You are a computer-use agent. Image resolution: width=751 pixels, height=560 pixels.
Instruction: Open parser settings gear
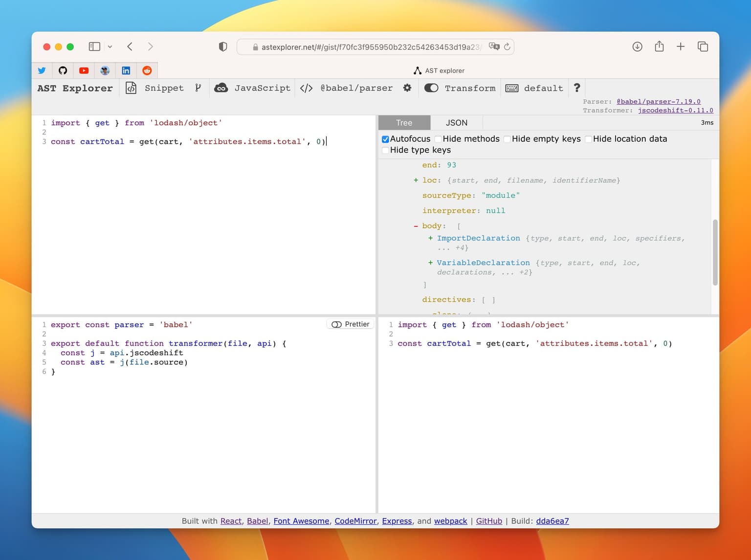(x=407, y=88)
